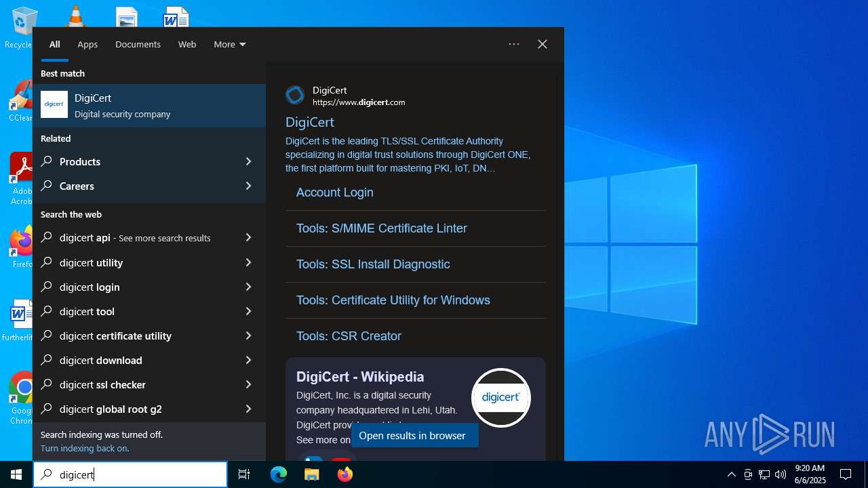This screenshot has height=488, width=868.
Task: Expand the Products related arrow
Action: (248, 161)
